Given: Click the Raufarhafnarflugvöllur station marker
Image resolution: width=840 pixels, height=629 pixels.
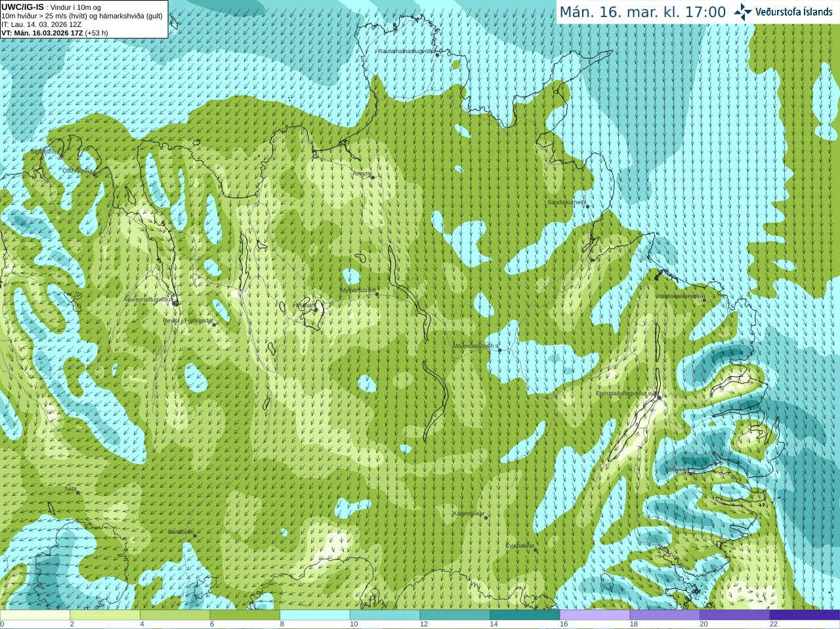Looking at the screenshot, I should coord(438,54).
